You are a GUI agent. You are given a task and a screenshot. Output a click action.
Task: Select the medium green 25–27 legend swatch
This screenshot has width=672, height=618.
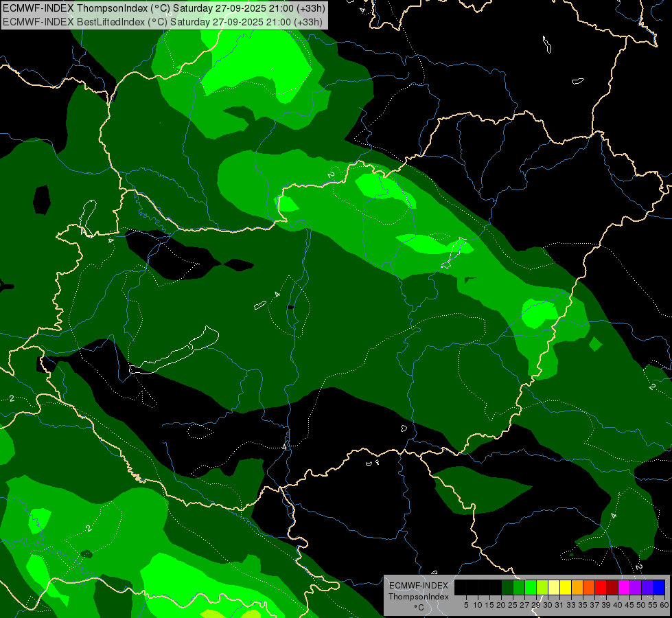tap(519, 587)
